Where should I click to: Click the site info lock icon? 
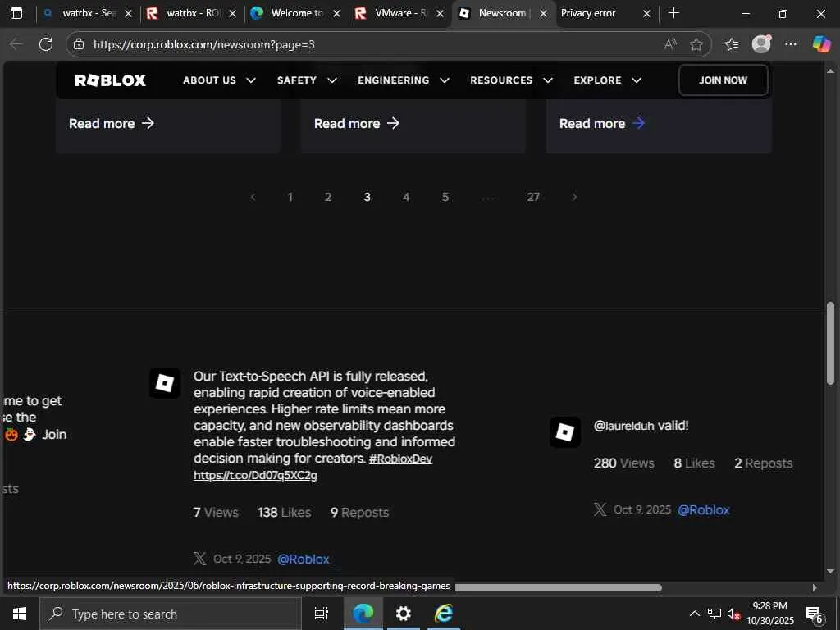[x=79, y=44]
